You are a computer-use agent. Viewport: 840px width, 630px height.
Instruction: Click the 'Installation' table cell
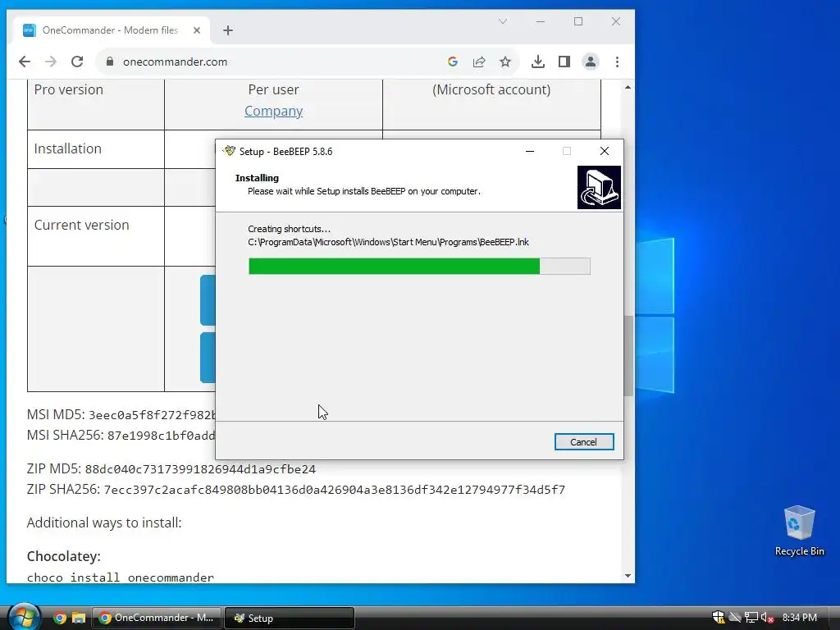(96, 149)
